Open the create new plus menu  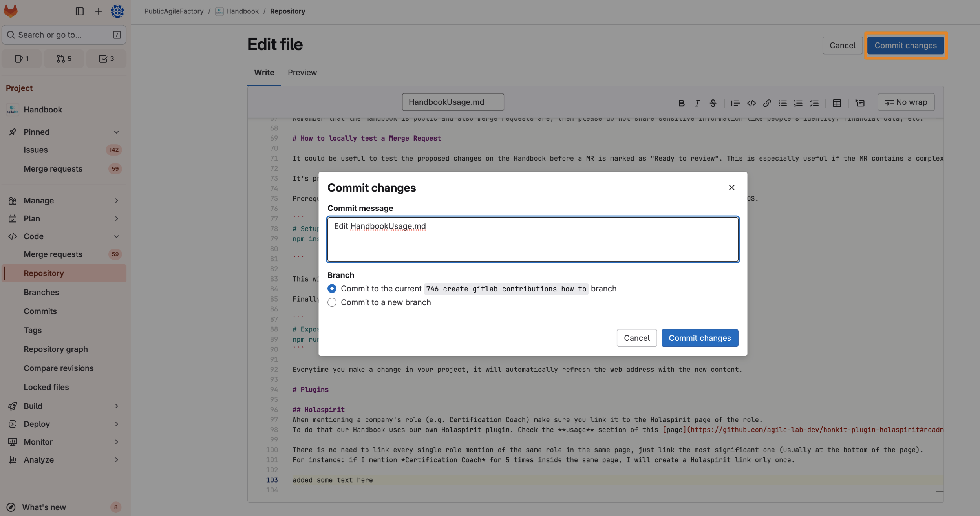click(99, 11)
